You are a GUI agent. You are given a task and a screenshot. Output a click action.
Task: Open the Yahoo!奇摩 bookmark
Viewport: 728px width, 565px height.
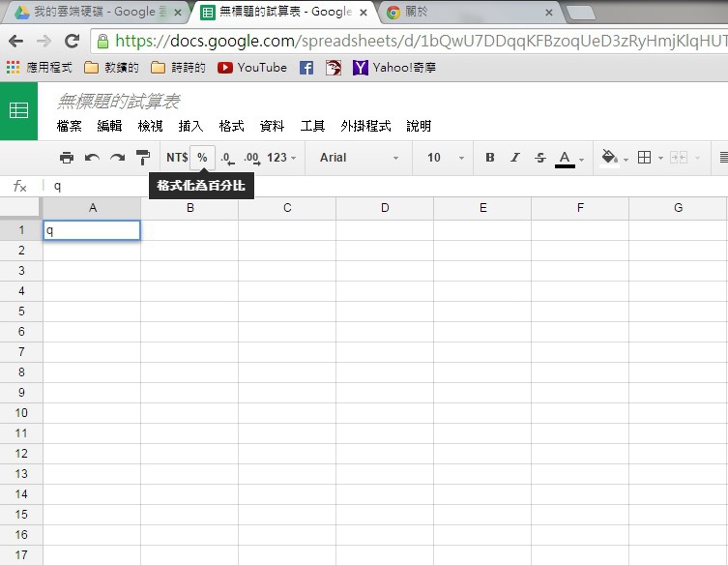click(x=394, y=68)
